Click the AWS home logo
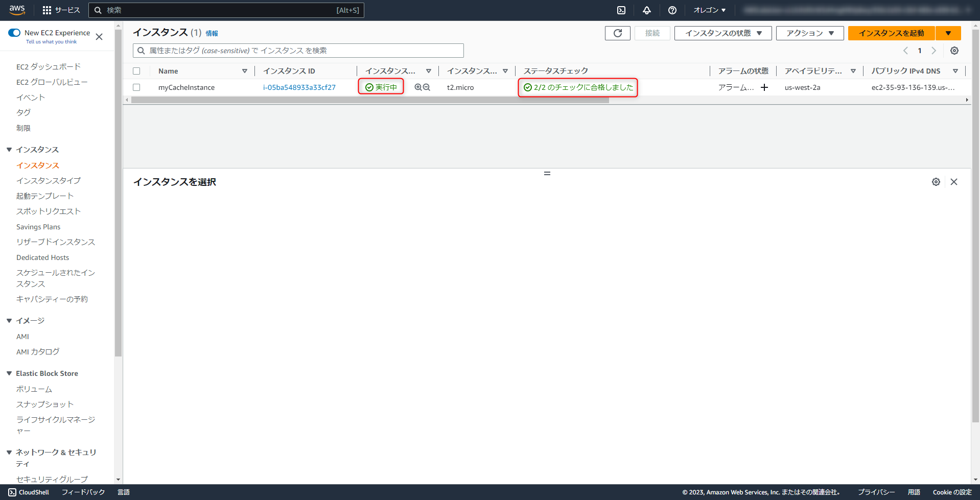 pos(17,9)
